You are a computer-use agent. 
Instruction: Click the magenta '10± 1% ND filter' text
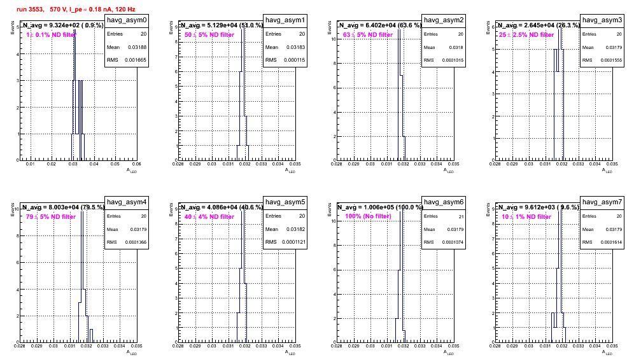coord(526,217)
